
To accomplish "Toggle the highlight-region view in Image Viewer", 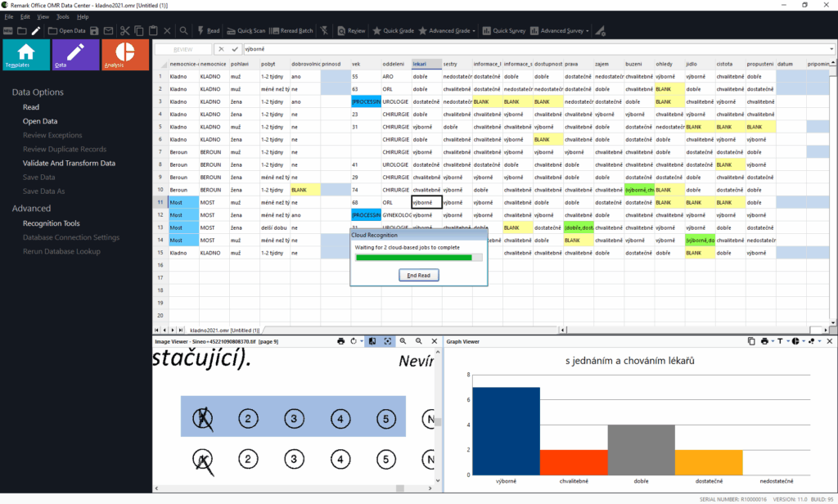I will coord(372,341).
